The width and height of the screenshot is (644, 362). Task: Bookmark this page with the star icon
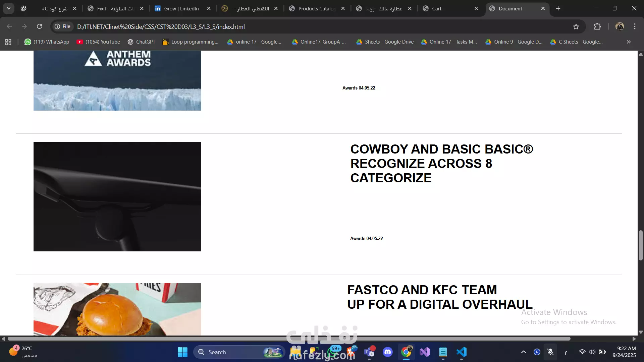click(x=576, y=26)
